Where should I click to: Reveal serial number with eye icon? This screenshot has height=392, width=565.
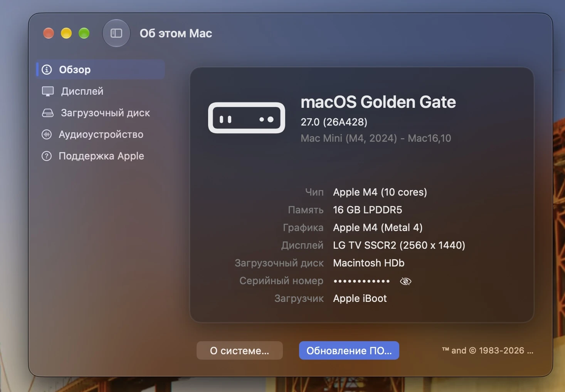[405, 281]
